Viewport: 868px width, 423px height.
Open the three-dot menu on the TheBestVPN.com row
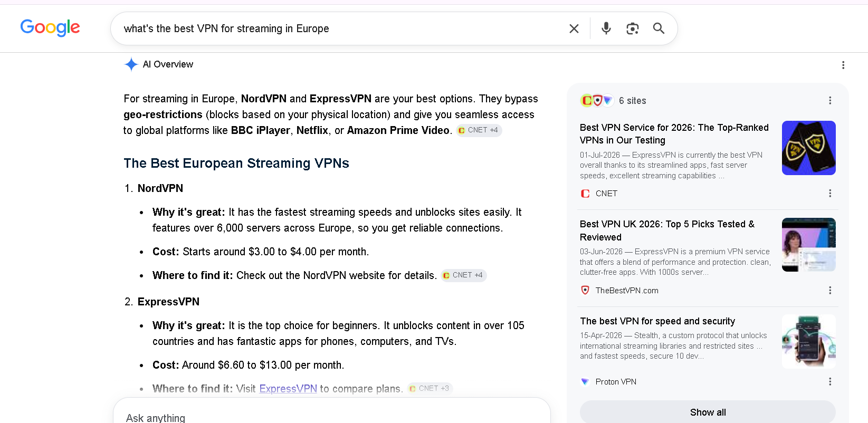click(x=830, y=291)
